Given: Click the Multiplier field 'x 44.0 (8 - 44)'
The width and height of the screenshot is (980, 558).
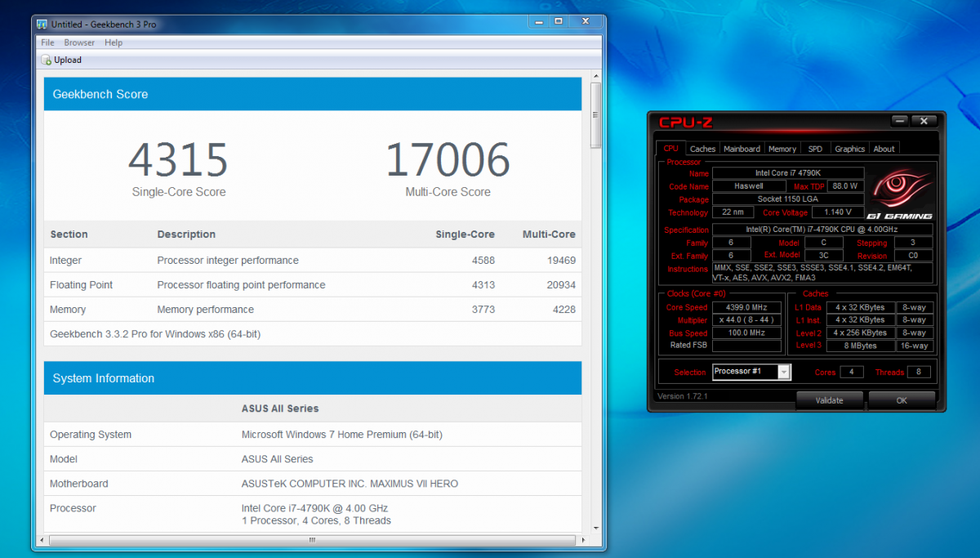Looking at the screenshot, I should tap(746, 319).
